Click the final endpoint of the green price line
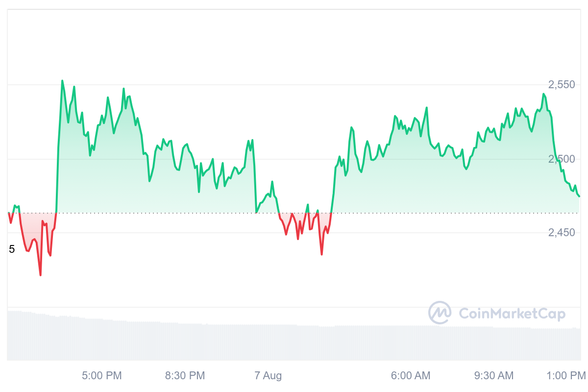 click(579, 196)
